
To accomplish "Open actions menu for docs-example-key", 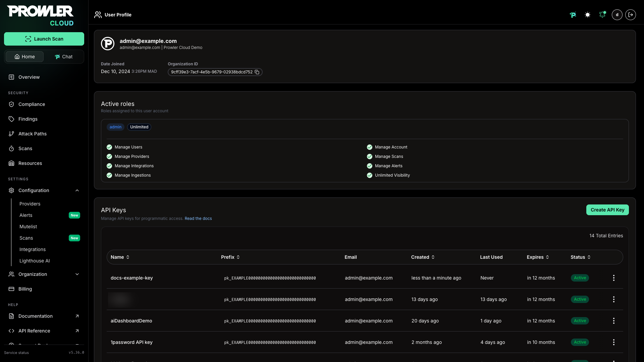I will tap(614, 278).
